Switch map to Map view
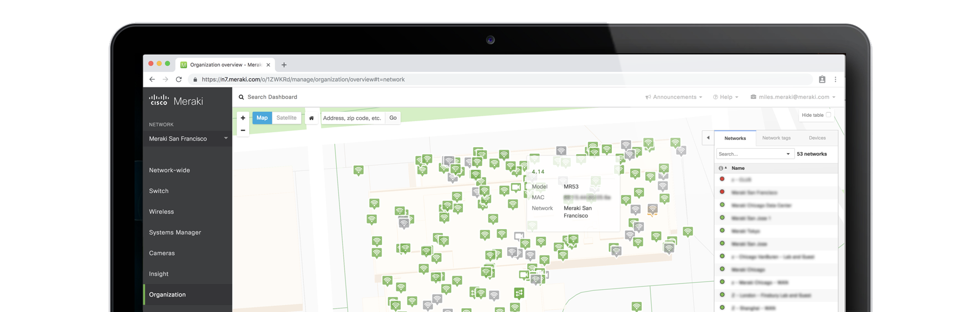This screenshot has width=980, height=312. (x=262, y=118)
